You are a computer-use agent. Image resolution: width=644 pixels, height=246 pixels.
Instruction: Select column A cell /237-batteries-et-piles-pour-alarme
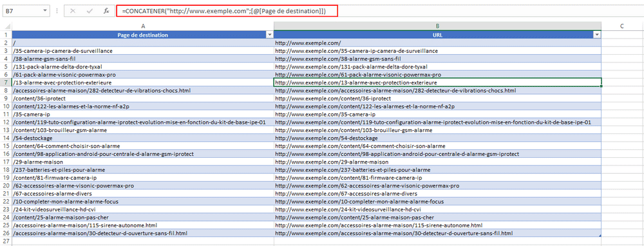click(x=142, y=169)
